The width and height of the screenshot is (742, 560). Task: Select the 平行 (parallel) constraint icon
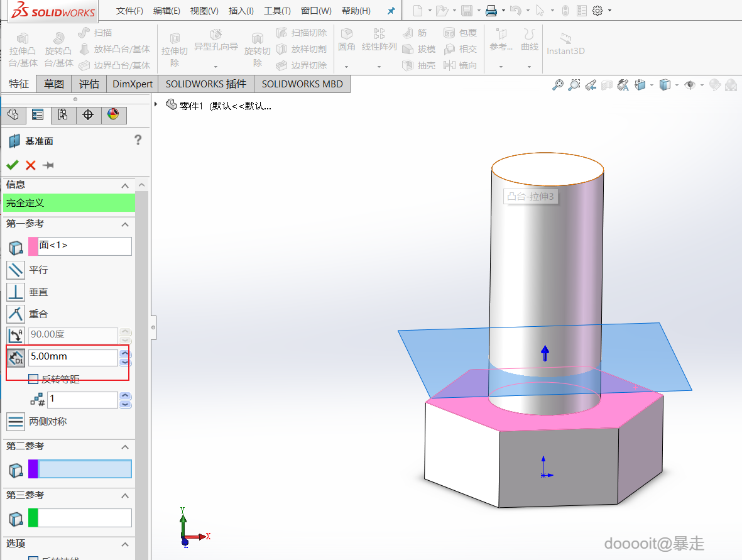[x=16, y=270]
